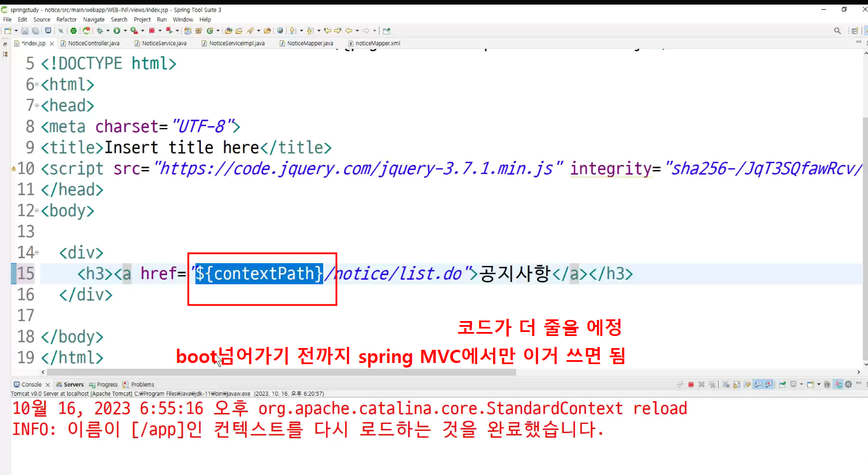The width and height of the screenshot is (868, 475).
Task: Expand the New file dropdown arrow
Action: click(16, 31)
